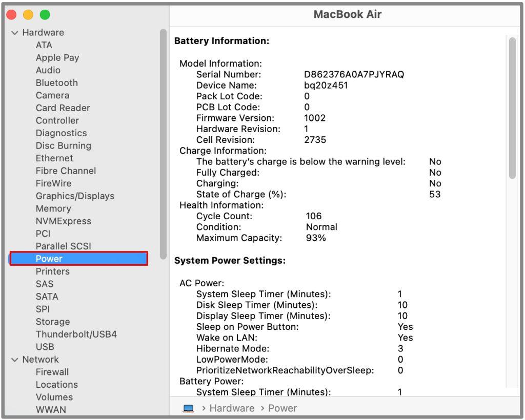The height and width of the screenshot is (420, 525).
Task: Click the Hardware section header
Action: tap(43, 32)
